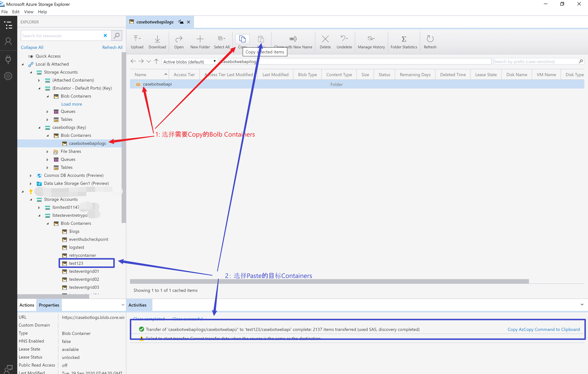The image size is (588, 374).
Task: Expand Cosmos DB Accounts node
Action: (31, 176)
